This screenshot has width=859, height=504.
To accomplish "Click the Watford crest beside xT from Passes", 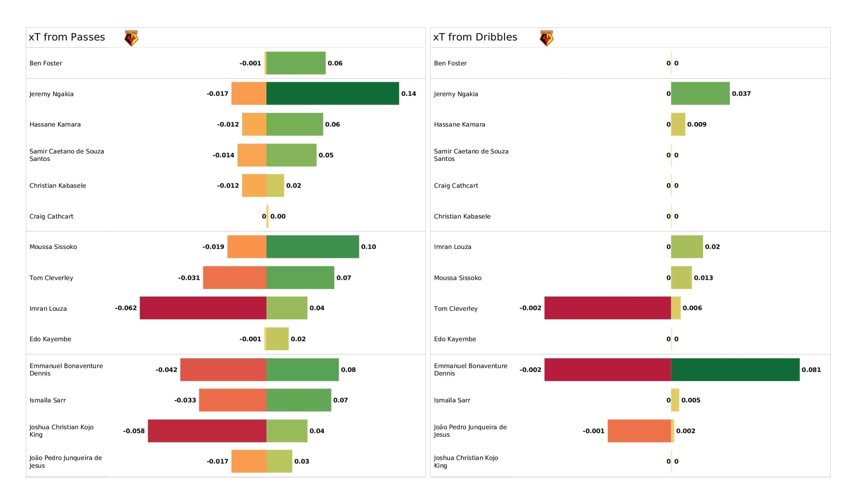I will coord(131,38).
